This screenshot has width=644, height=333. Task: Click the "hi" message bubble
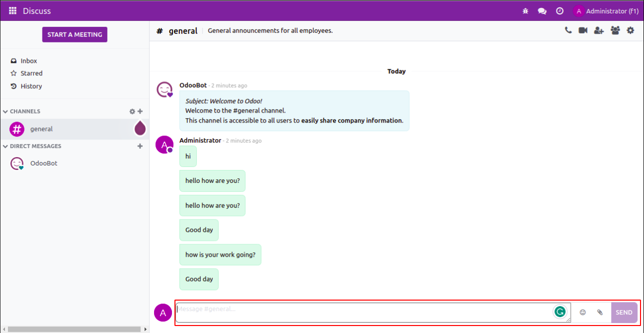[x=188, y=156]
